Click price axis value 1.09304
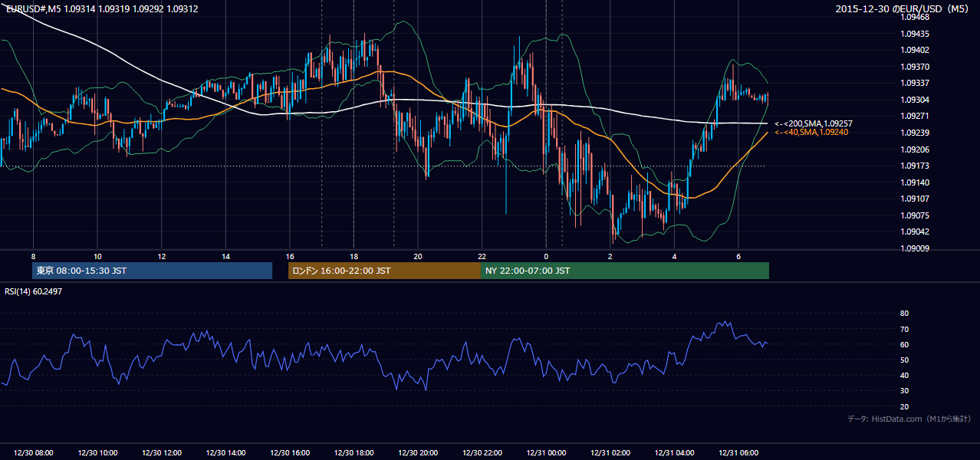 (913, 100)
